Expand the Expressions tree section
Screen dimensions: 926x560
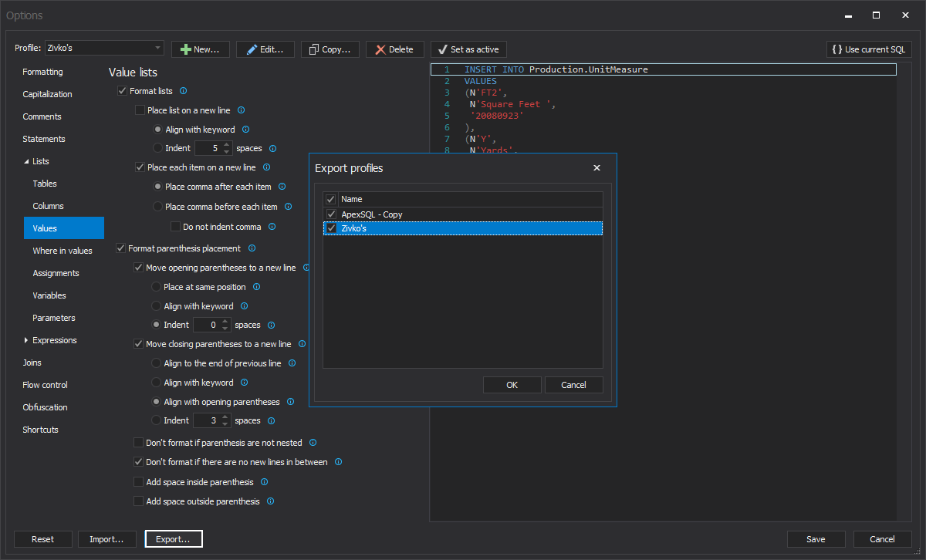26,340
